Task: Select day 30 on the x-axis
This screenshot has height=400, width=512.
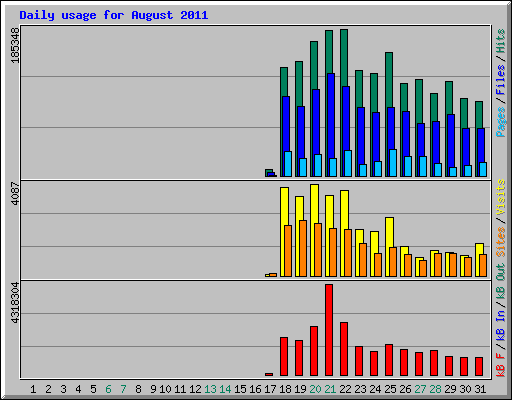Action: pos(465,389)
